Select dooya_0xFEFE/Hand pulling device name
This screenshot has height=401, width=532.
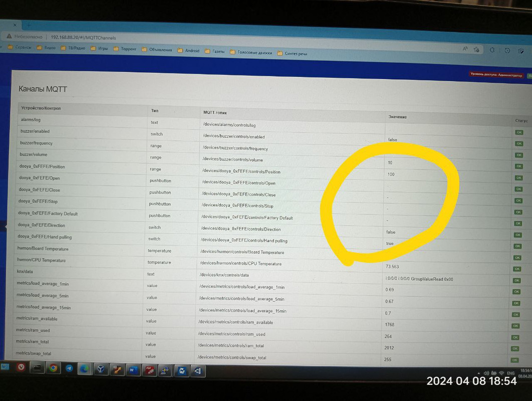[x=45, y=237]
